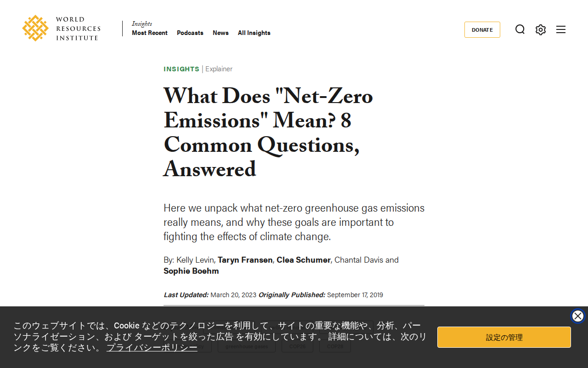Click the World Resources Institute logo
588x368 pixels.
[61, 29]
